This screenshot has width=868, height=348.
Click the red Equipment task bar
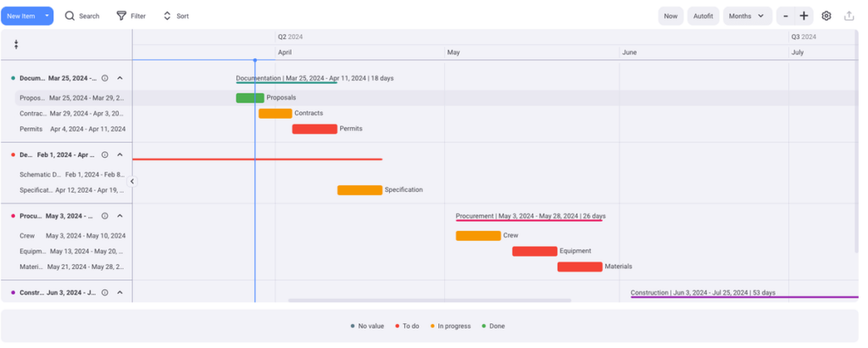pos(535,251)
